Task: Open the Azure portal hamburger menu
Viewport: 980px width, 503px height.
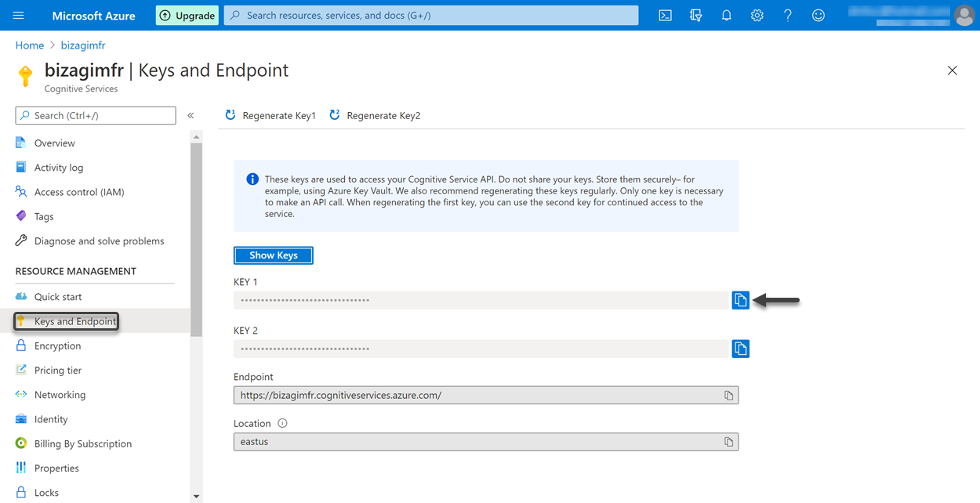Action: coord(19,16)
